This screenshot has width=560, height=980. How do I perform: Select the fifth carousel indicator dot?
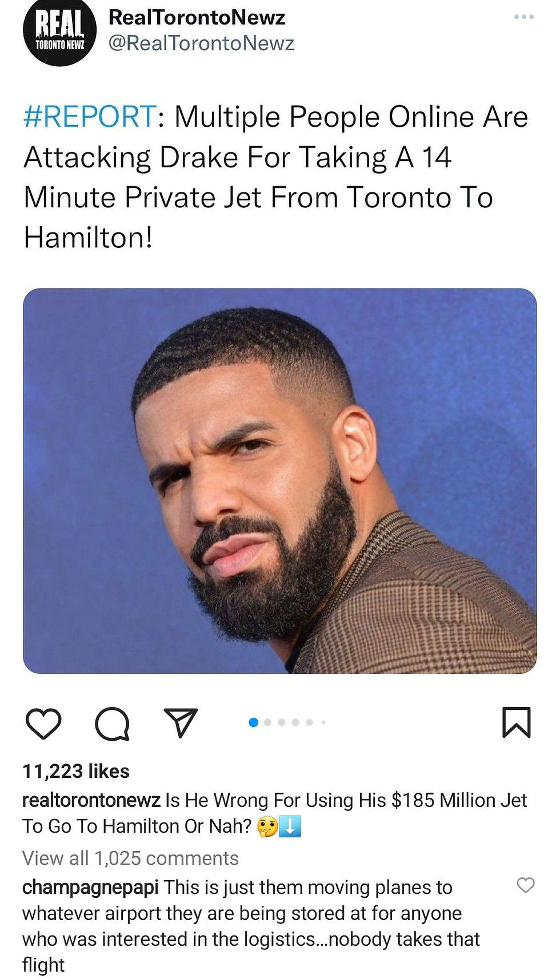pos(309,722)
